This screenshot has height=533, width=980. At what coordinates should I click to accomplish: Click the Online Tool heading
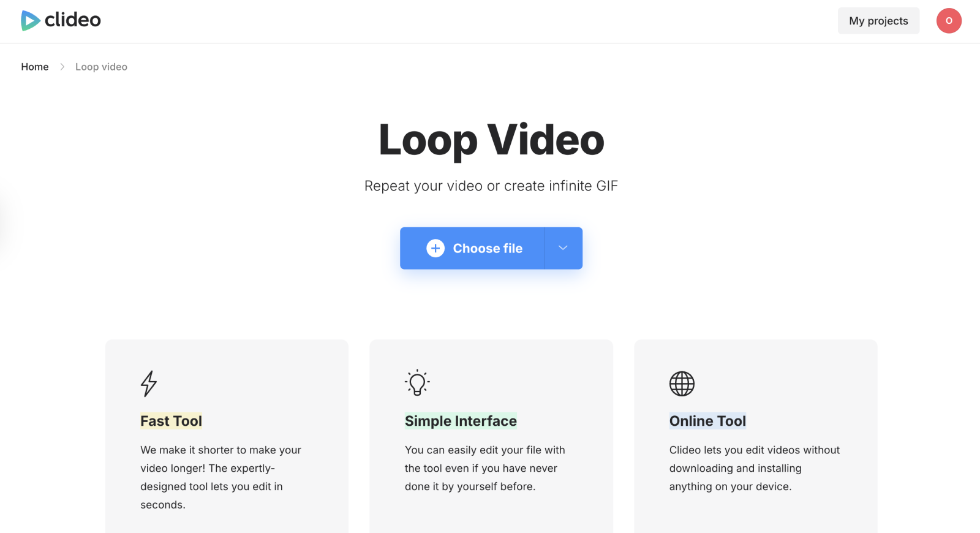pyautogui.click(x=707, y=421)
